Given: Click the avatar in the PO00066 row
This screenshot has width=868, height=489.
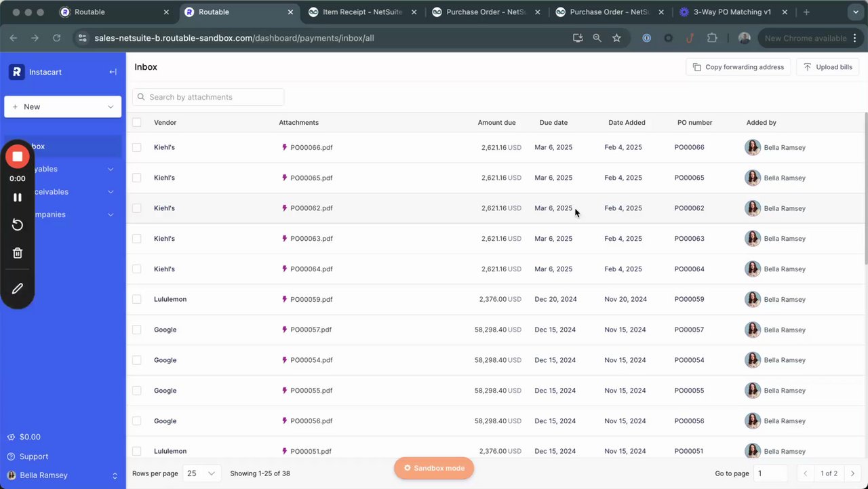Looking at the screenshot, I should (753, 147).
